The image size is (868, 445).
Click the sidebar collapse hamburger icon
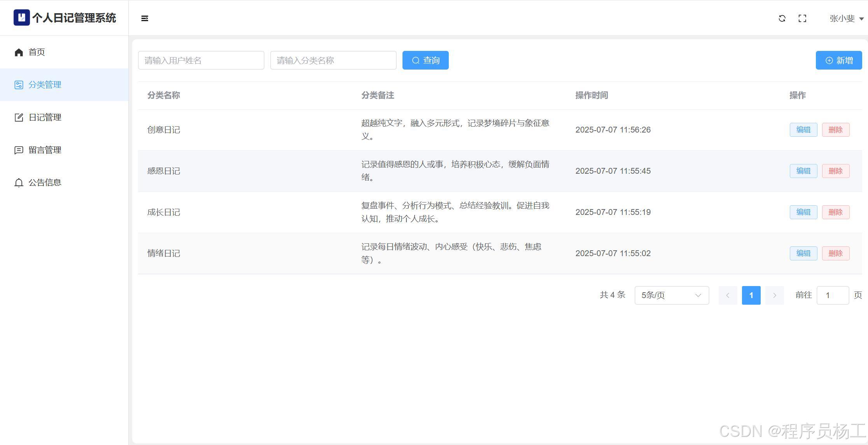[145, 18]
